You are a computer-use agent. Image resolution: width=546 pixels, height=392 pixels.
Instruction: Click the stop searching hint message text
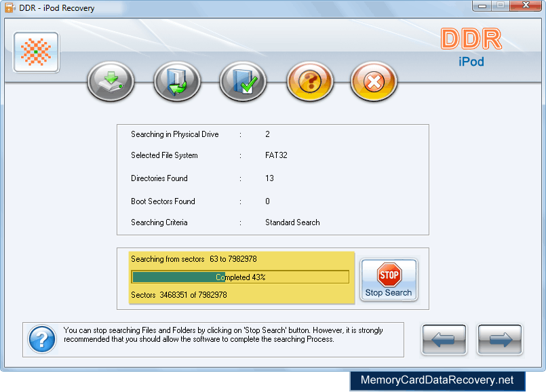223,334
